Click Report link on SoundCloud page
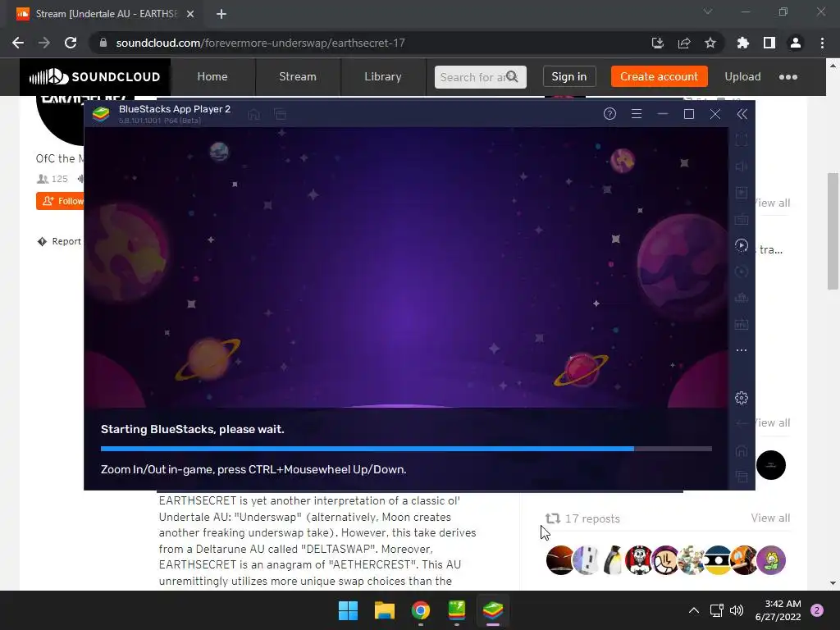The width and height of the screenshot is (840, 630). [59, 241]
